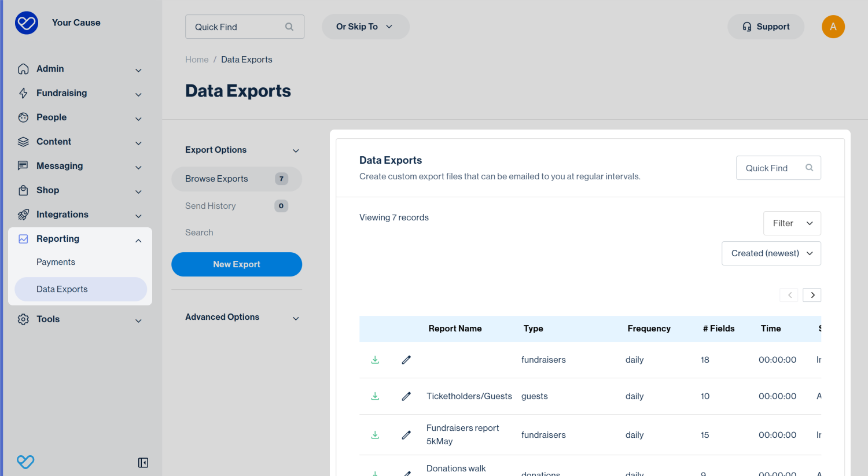Click the Support headset icon

747,27
